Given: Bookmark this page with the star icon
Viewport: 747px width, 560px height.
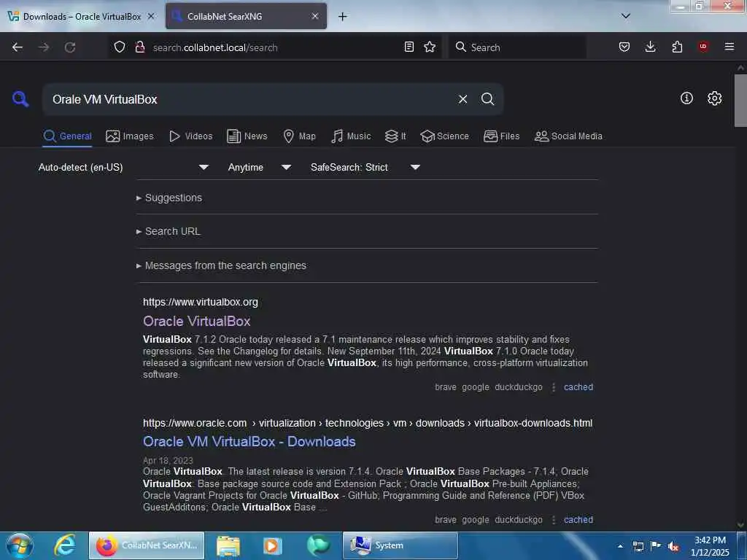Looking at the screenshot, I should pyautogui.click(x=430, y=47).
